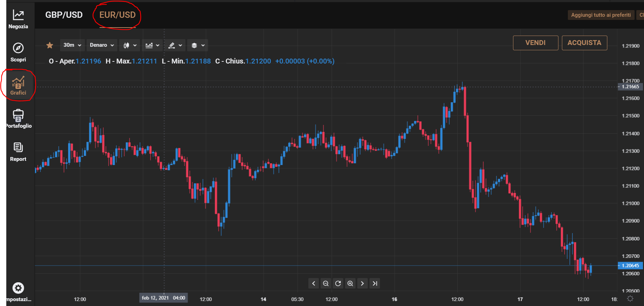The width and height of the screenshot is (644, 306).
Task: Open the candlestick chart type dropdown
Action: click(130, 45)
